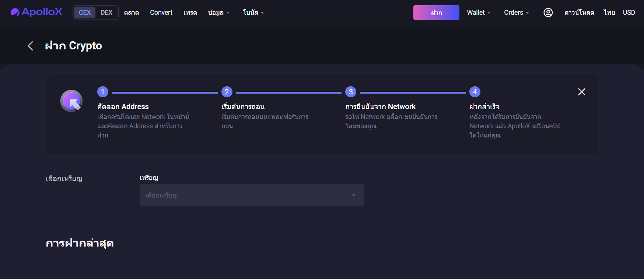Viewport: 644px width, 279px height.
Task: Click the ดาวน์โหลด link
Action: click(579, 13)
